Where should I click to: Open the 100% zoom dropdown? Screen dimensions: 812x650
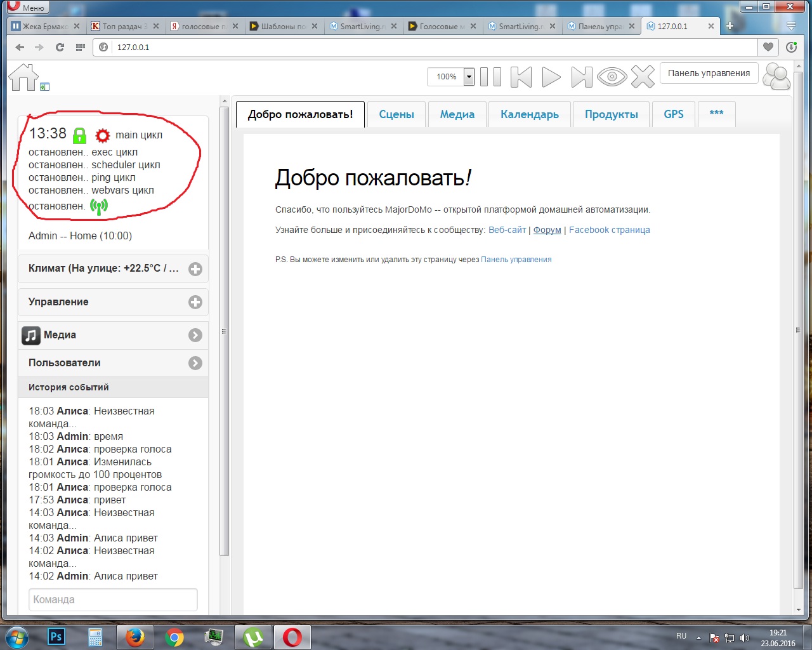click(x=469, y=77)
